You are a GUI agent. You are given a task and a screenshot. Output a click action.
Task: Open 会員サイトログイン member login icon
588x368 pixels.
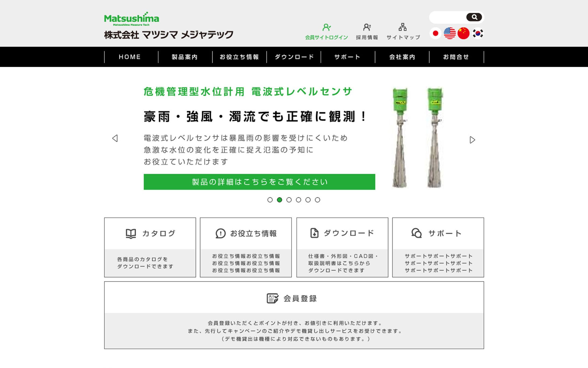pyautogui.click(x=326, y=27)
